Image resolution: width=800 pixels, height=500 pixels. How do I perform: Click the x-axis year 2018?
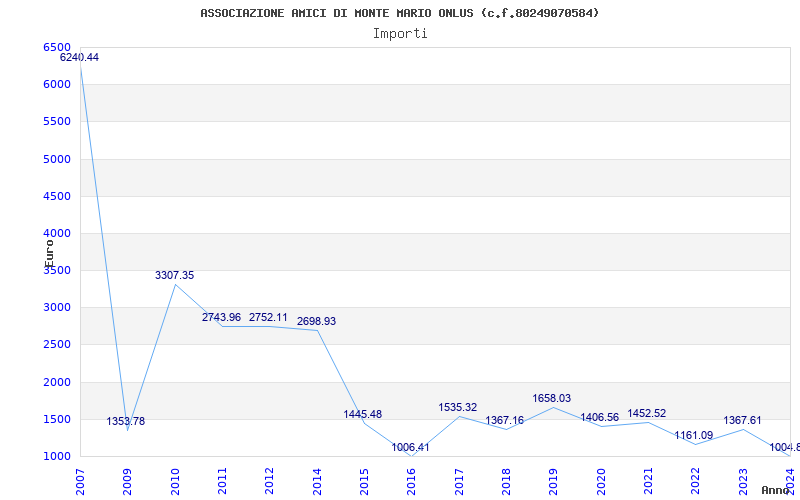(x=506, y=482)
